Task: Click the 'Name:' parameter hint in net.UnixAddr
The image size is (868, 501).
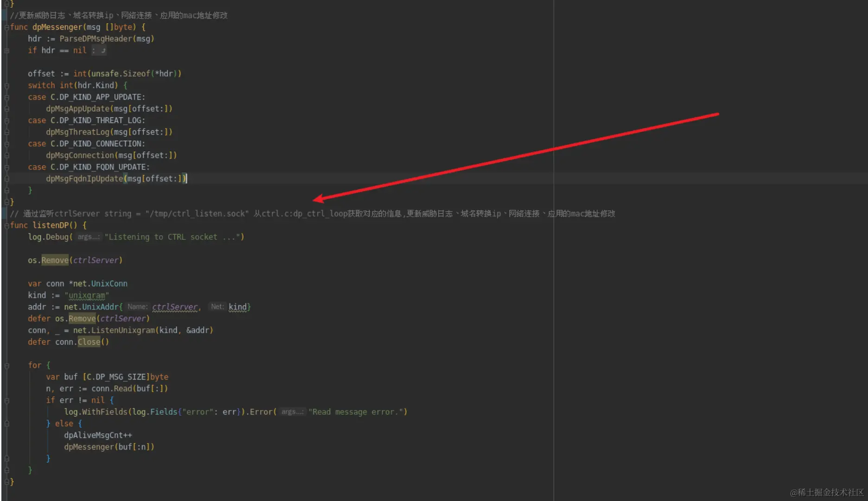Action: point(138,307)
